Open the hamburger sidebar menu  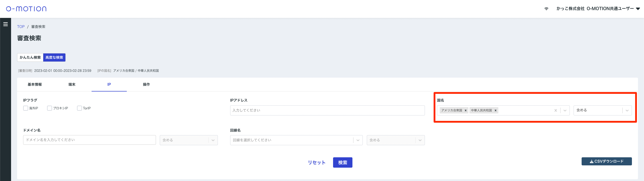tap(6, 24)
